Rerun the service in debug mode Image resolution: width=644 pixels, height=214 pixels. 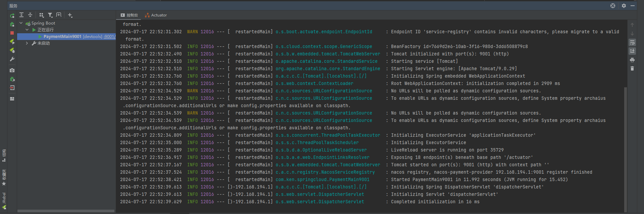pyautogui.click(x=12, y=24)
